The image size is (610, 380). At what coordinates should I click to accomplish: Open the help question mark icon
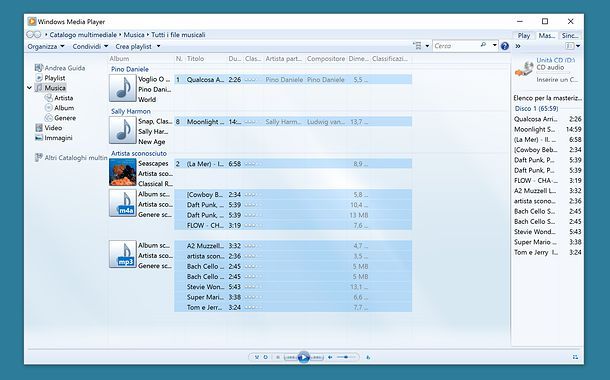click(x=505, y=46)
